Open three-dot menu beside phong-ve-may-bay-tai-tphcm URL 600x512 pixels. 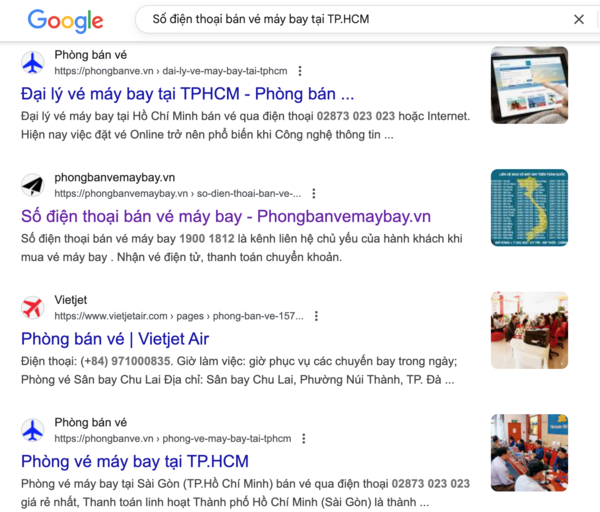(304, 439)
